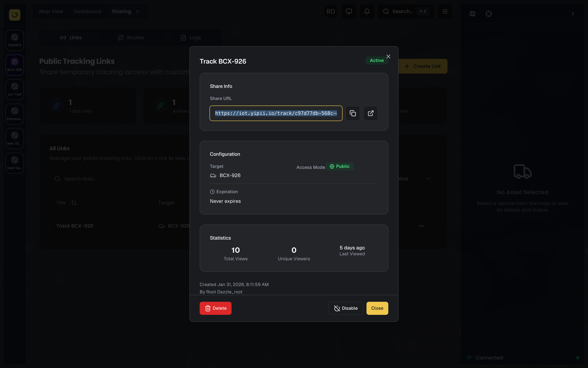588x368 pixels.
Task: Click the 5 days ago Last Viewed value
Action: click(x=352, y=248)
